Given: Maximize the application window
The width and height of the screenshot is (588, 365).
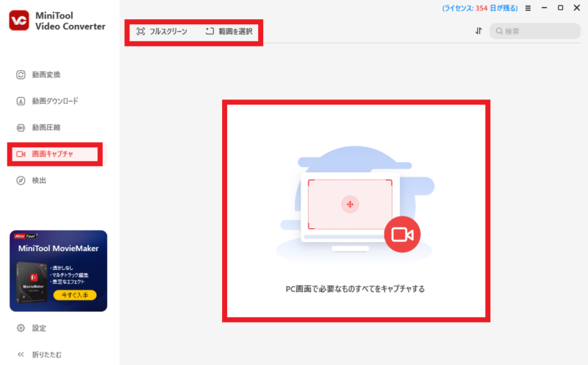Looking at the screenshot, I should [x=560, y=8].
